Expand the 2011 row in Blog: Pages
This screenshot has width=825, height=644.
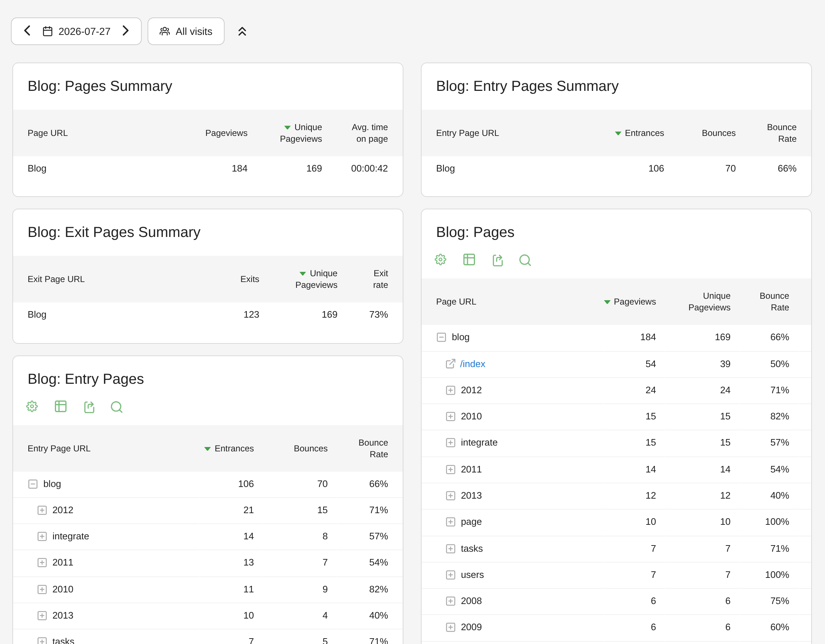(450, 469)
